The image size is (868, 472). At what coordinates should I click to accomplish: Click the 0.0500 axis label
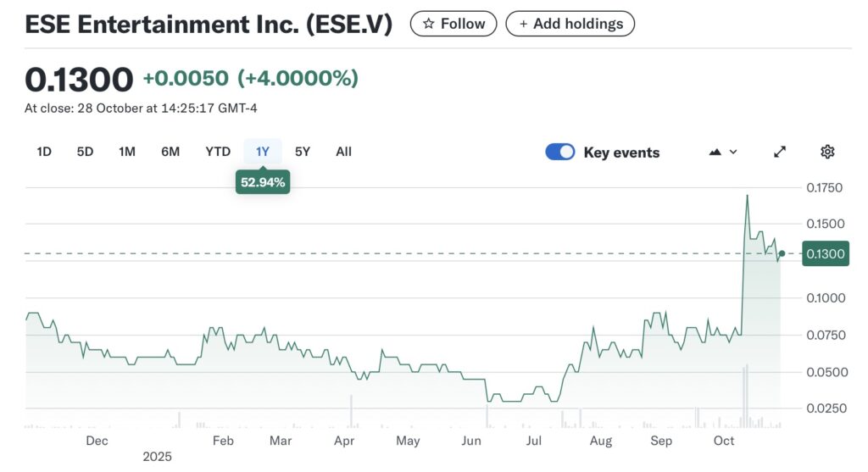826,372
